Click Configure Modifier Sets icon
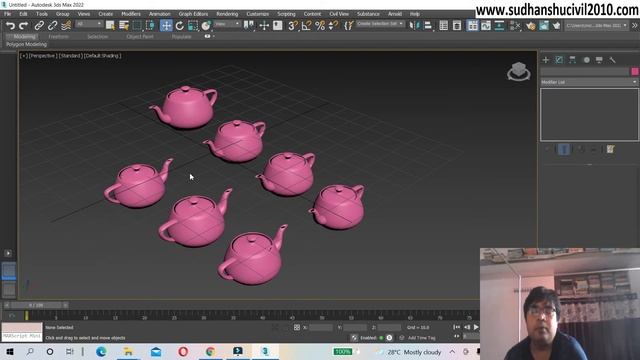The width and height of the screenshot is (640, 360). click(x=610, y=149)
